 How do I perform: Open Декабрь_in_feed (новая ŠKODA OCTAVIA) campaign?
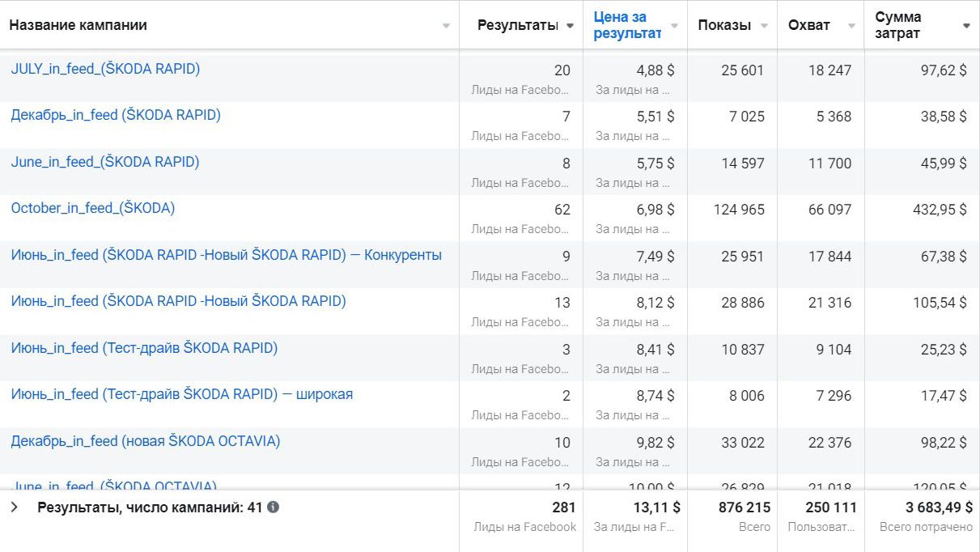coord(146,441)
